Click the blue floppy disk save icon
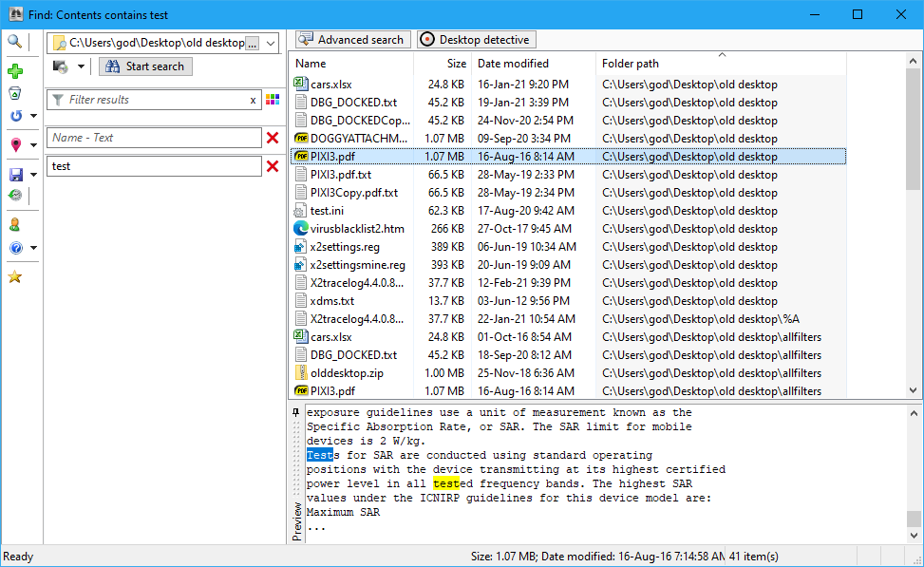The height and width of the screenshot is (567, 924). coord(16,175)
